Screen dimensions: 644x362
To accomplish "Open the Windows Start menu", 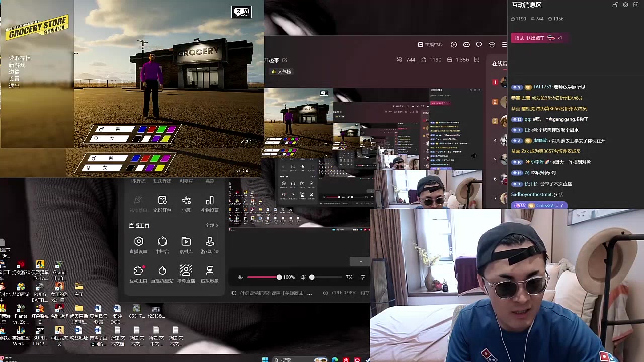I will coord(265,359).
